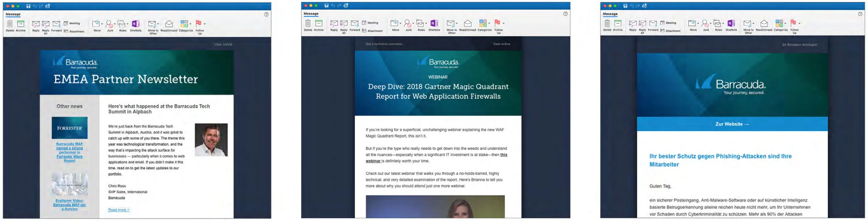Open Explainer Video WAF-as-a-Service link

(x=69, y=205)
